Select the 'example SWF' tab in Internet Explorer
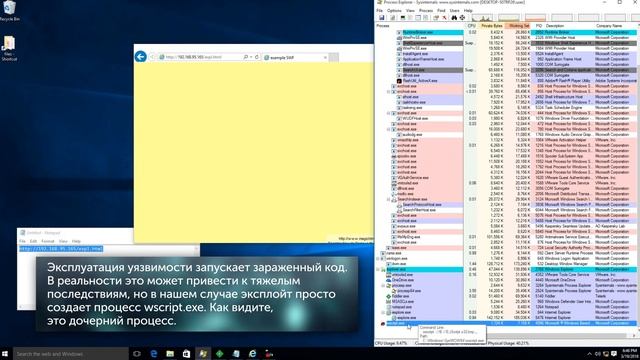This screenshot has width=640, height=360. pyautogui.click(x=295, y=58)
